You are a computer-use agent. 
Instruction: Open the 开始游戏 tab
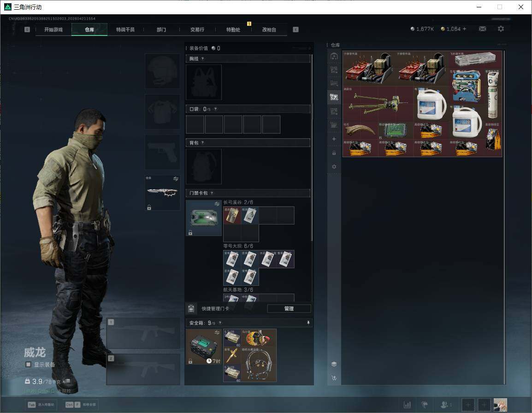pyautogui.click(x=53, y=29)
